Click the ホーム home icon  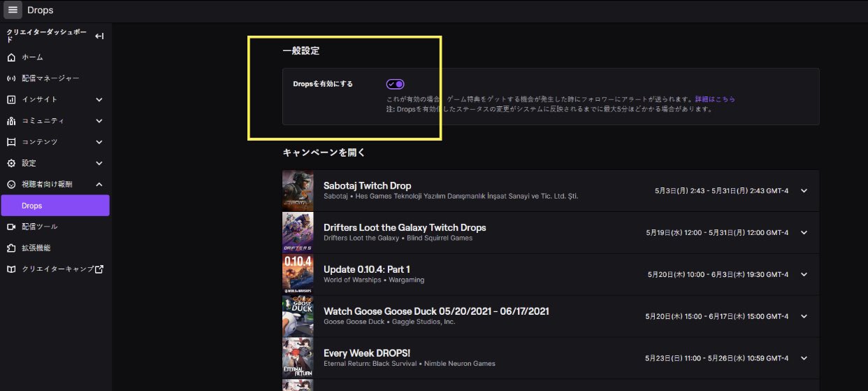pyautogui.click(x=11, y=57)
